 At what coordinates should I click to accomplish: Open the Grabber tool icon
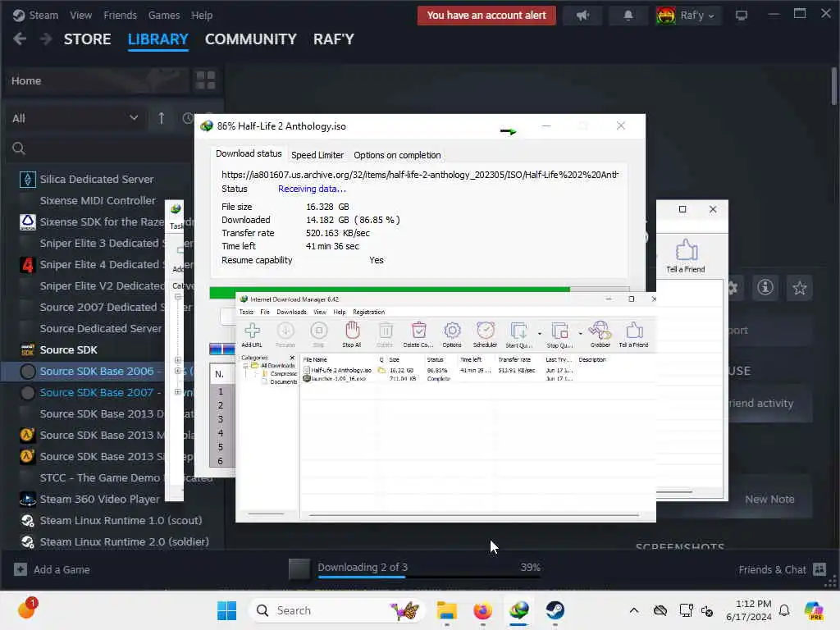click(x=600, y=335)
